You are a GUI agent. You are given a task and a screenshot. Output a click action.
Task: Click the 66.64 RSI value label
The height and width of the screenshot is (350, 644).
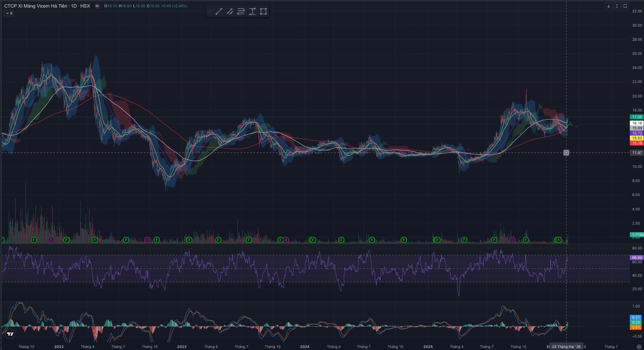pyautogui.click(x=637, y=257)
